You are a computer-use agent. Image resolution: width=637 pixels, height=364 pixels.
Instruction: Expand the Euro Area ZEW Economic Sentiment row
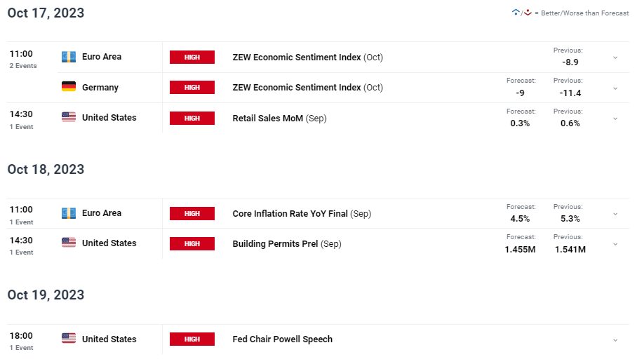tap(615, 58)
